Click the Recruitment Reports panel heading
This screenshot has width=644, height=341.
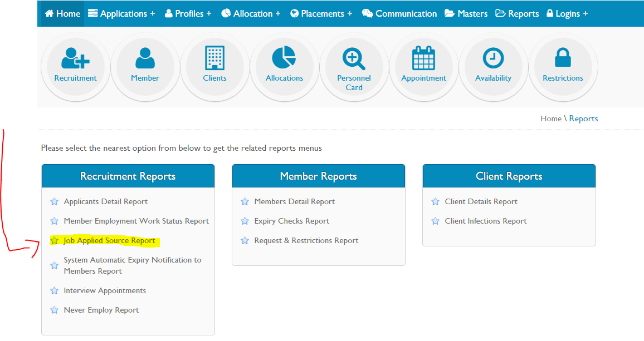click(x=128, y=176)
